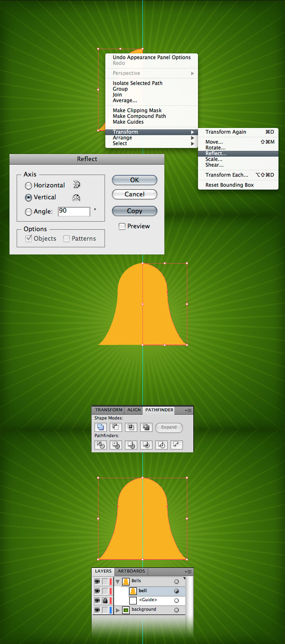Unlock the Guide layer lock icon
285x644 pixels.
pyautogui.click(x=105, y=600)
